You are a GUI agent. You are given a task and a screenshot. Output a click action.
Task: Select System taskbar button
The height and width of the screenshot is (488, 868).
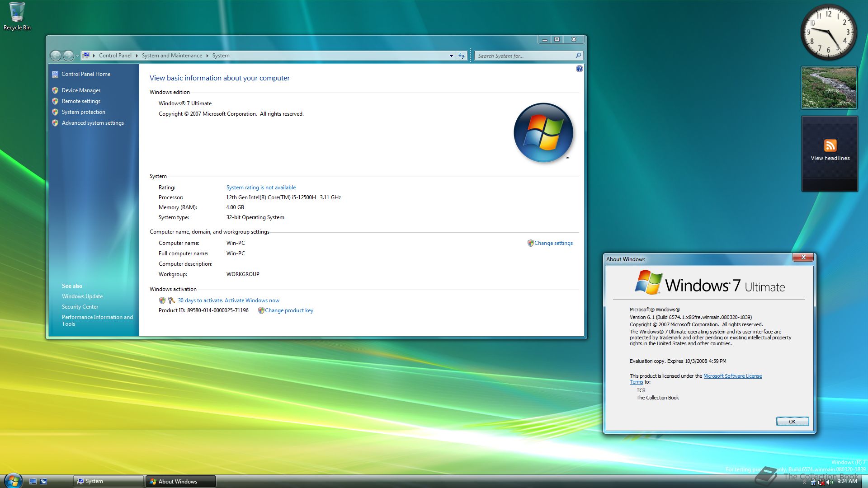click(x=108, y=481)
